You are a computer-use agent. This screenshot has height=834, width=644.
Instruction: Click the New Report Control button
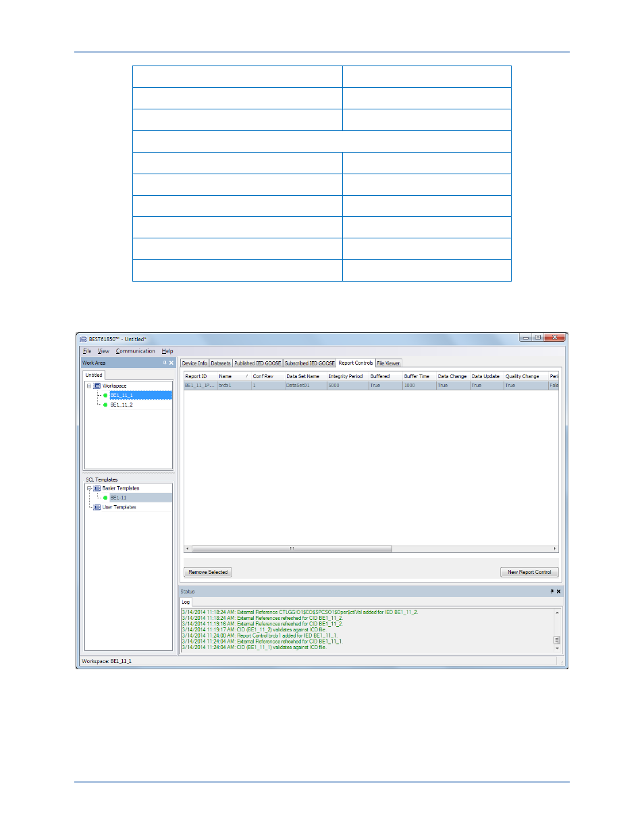pyautogui.click(x=529, y=572)
